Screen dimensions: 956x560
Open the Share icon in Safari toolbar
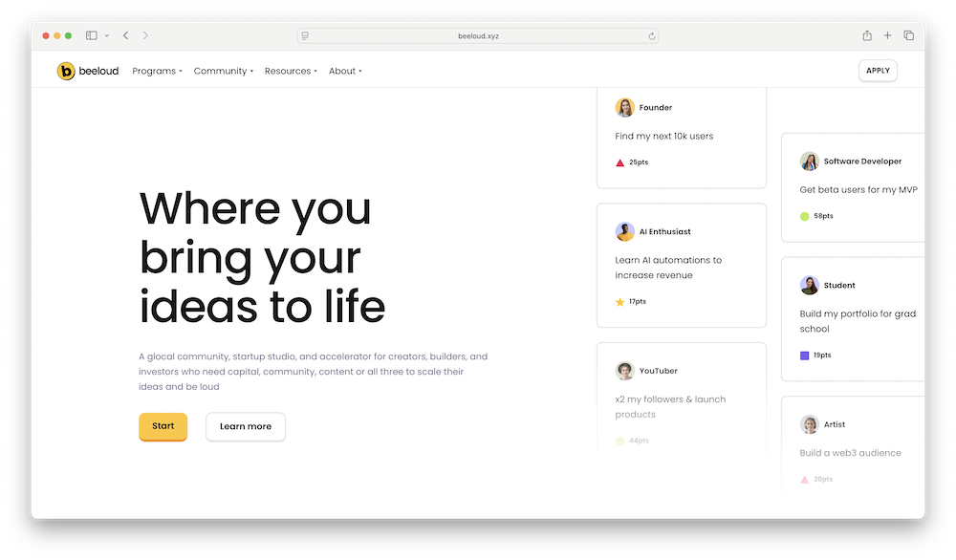tap(866, 35)
